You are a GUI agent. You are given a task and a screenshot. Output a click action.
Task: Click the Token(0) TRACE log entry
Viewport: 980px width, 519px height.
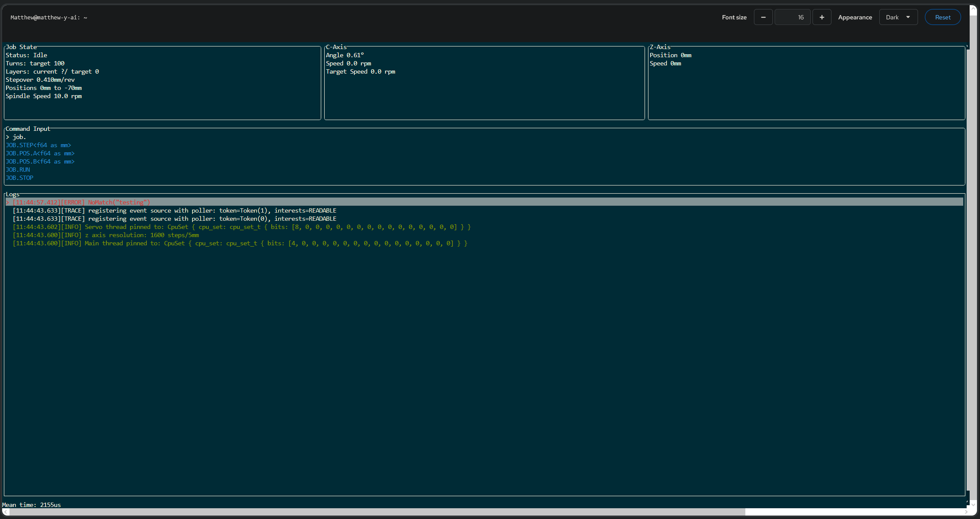174,219
